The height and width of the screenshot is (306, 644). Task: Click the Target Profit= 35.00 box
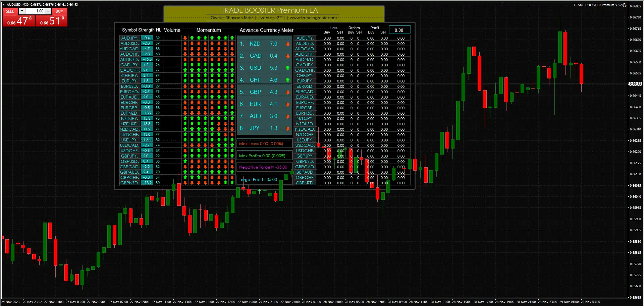[265, 179]
